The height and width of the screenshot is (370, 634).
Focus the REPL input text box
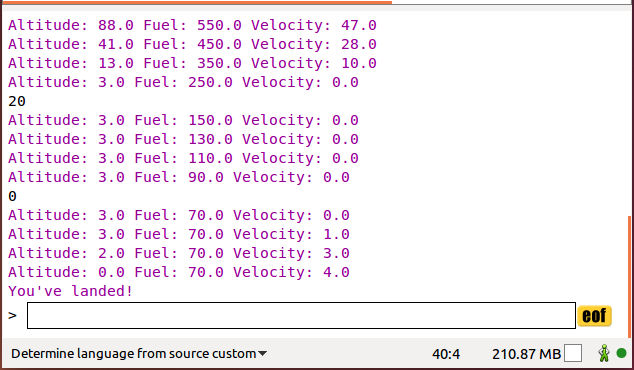(x=301, y=315)
